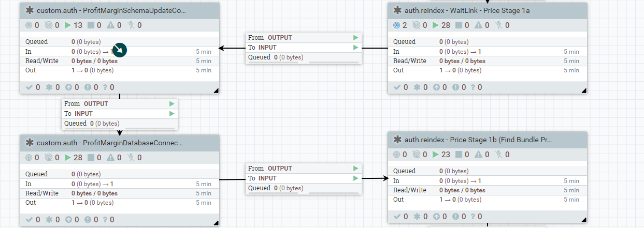Click the process group asterisk icon of WaitLink header
The height and width of the screenshot is (228, 644).
tap(397, 10)
